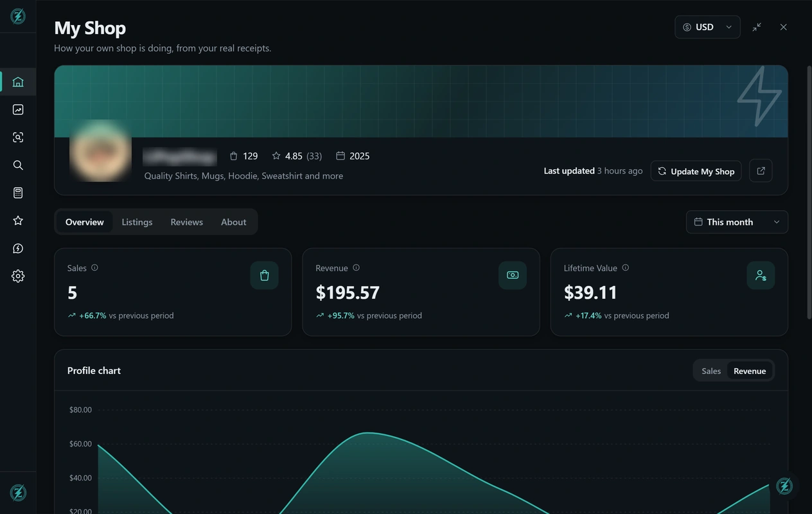Open the lightning chat sidebar icon

pyautogui.click(x=18, y=248)
